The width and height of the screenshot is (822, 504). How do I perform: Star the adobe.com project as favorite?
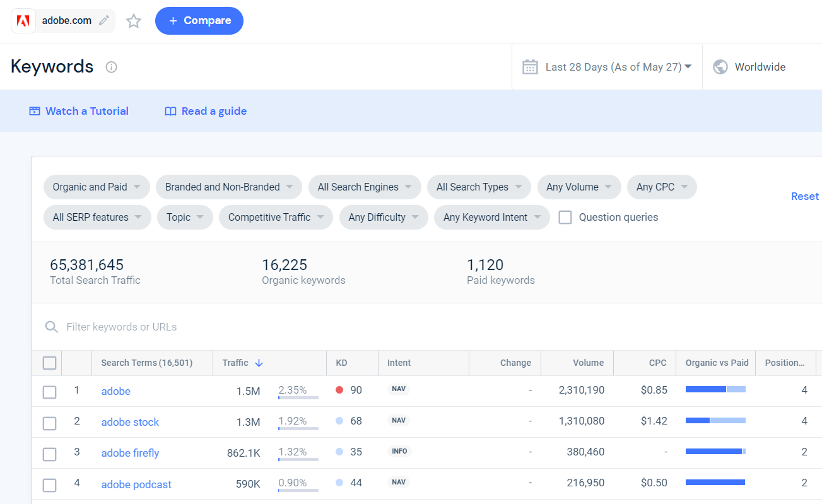point(133,20)
